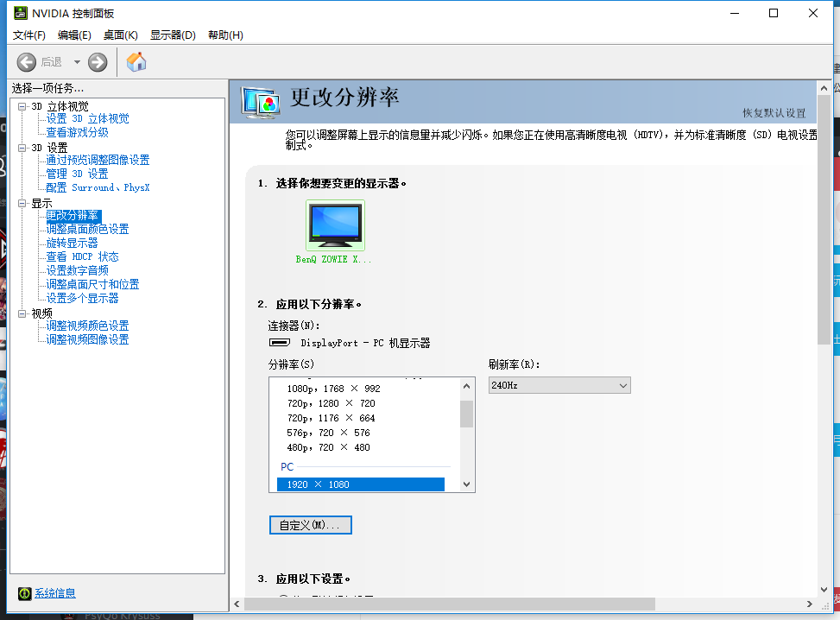This screenshot has width=840, height=620.
Task: Open 查看 HDCP 状态 task
Action: [x=83, y=256]
